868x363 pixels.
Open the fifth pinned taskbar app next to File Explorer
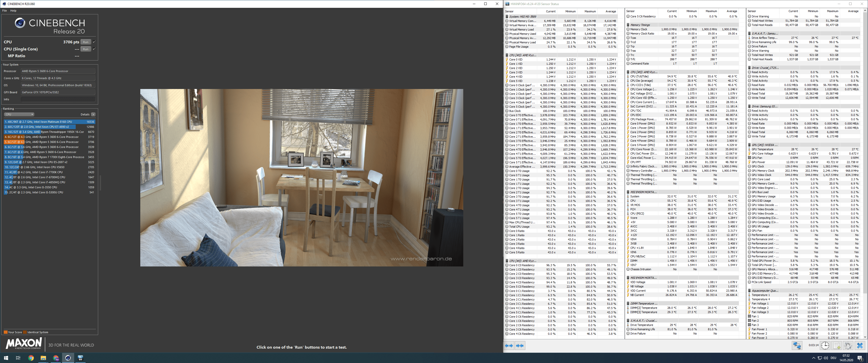(x=56, y=358)
